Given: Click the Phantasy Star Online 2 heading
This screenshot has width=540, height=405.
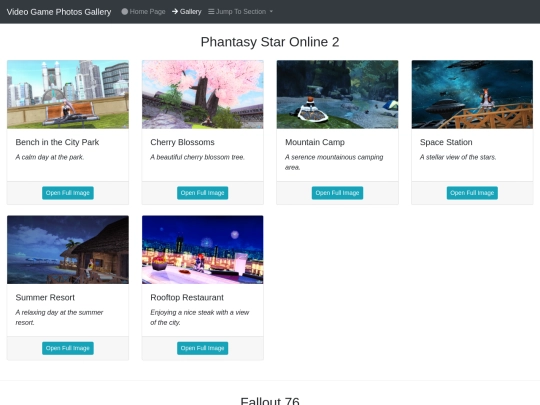Looking at the screenshot, I should click(x=270, y=42).
